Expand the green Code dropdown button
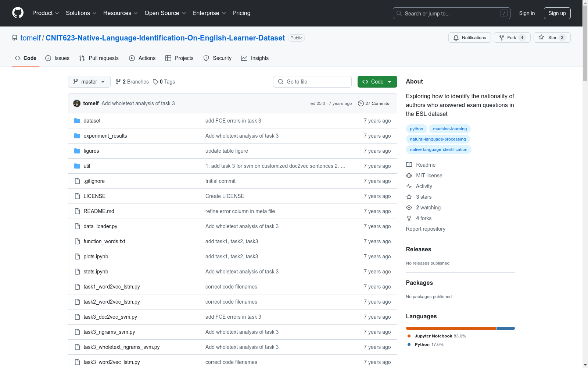The height and width of the screenshot is (368, 588). 377,82
